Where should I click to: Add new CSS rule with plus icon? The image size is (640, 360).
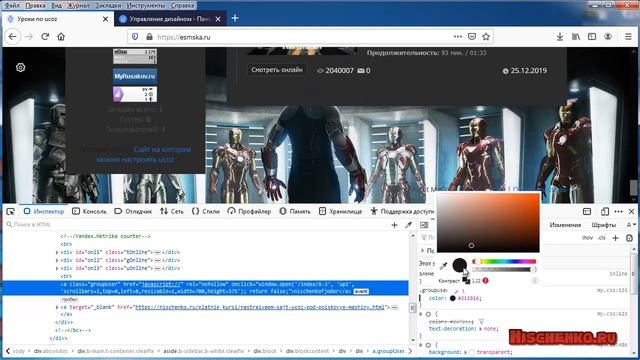point(616,238)
